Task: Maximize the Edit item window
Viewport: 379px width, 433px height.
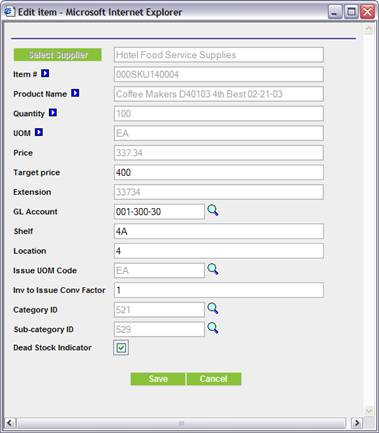Action: click(351, 12)
